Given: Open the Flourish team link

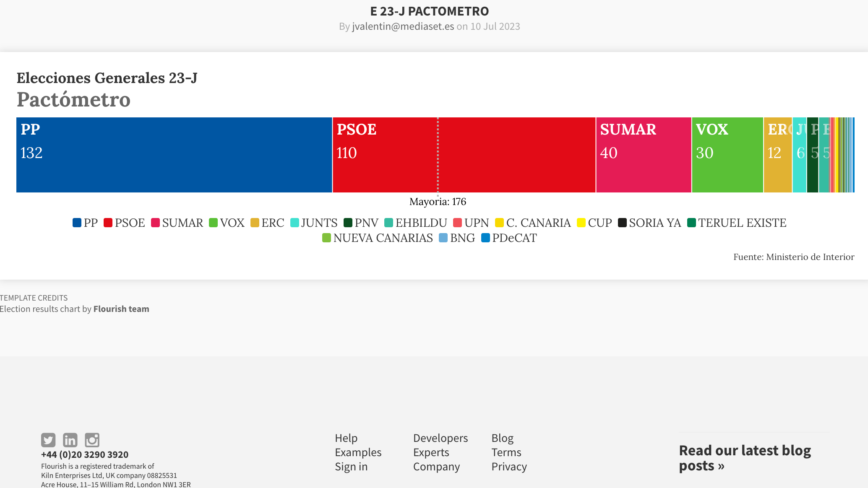Looking at the screenshot, I should coord(121,309).
